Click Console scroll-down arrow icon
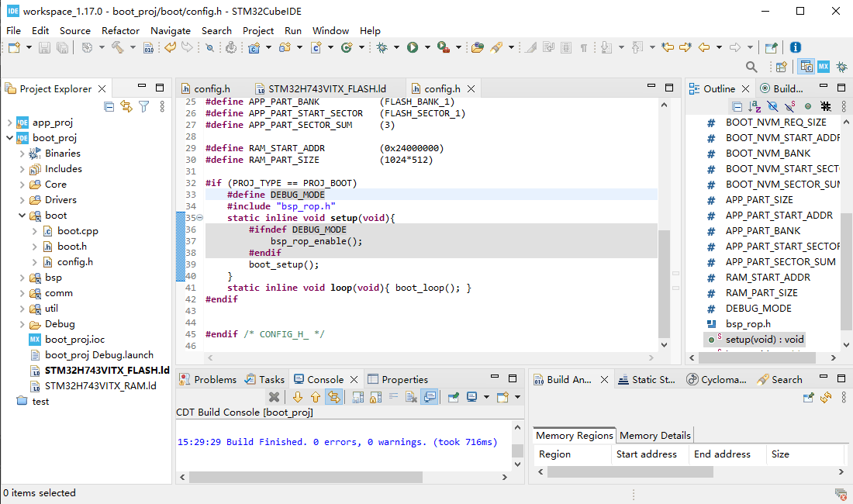 (298, 397)
